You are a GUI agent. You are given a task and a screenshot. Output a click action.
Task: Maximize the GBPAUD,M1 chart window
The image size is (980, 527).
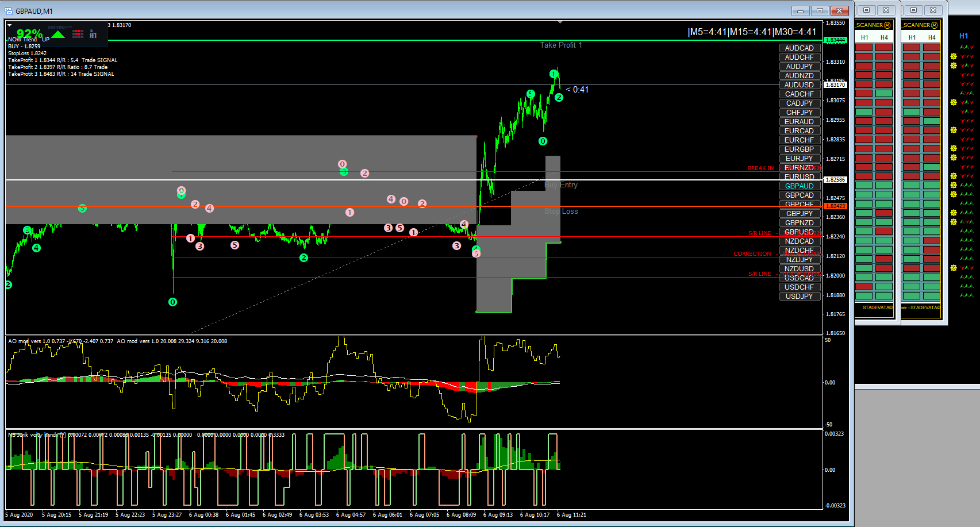tap(820, 11)
